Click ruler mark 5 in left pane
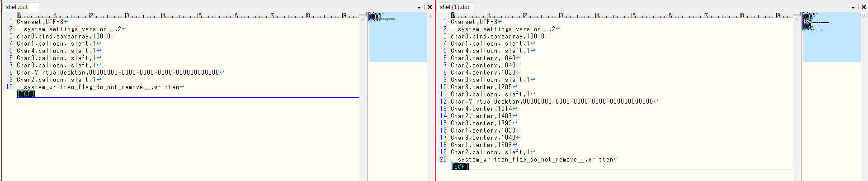The image size is (868, 181). coord(199,15)
